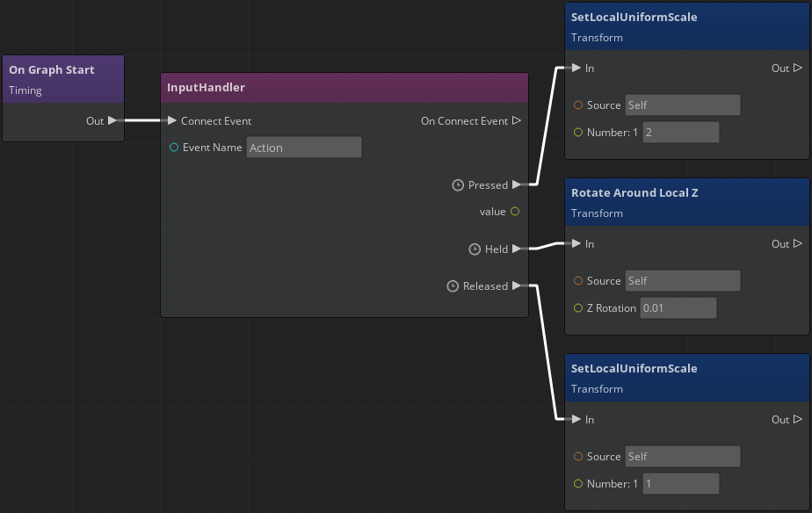Click the Event Name data pin circle
This screenshot has height=513, width=812.
tap(173, 147)
